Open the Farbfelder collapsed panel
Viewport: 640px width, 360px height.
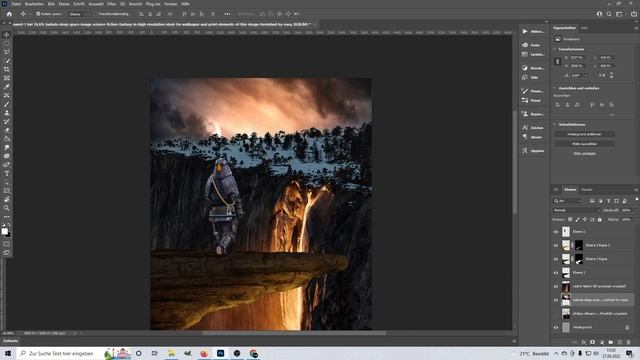pos(533,54)
